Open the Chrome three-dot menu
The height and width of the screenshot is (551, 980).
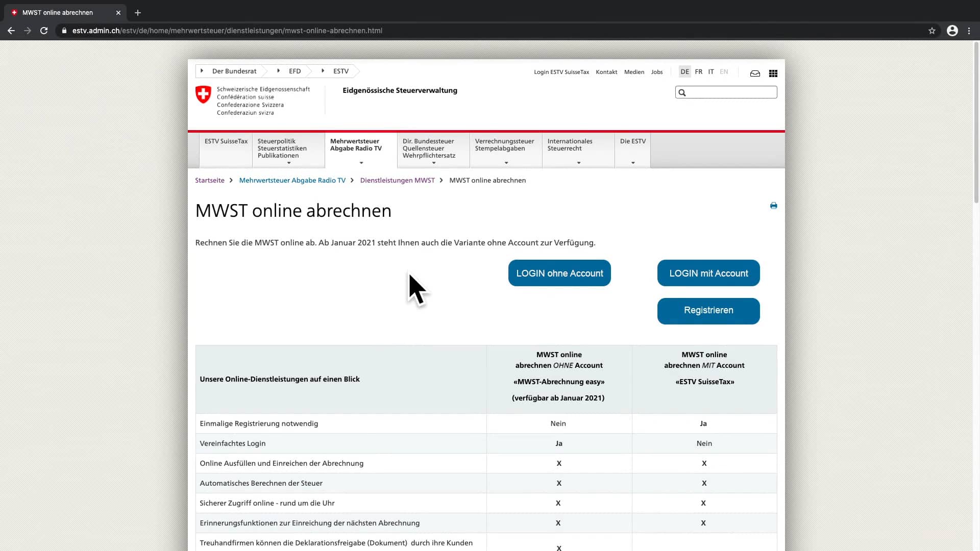pyautogui.click(x=969, y=31)
